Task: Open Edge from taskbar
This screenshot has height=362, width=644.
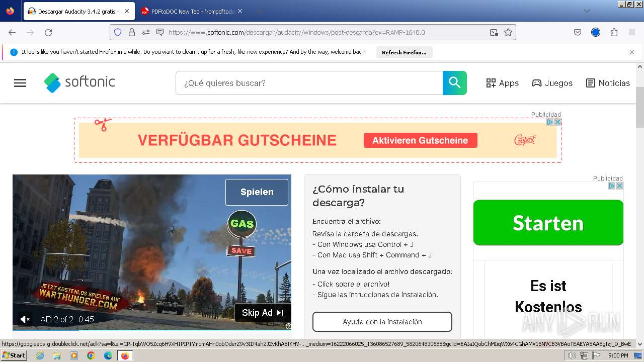Action: point(108,355)
